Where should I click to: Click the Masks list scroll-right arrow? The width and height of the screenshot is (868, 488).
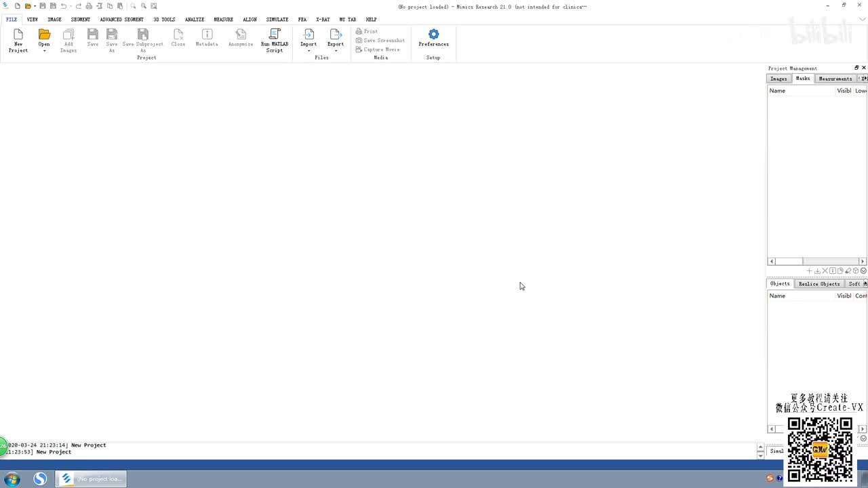click(863, 262)
